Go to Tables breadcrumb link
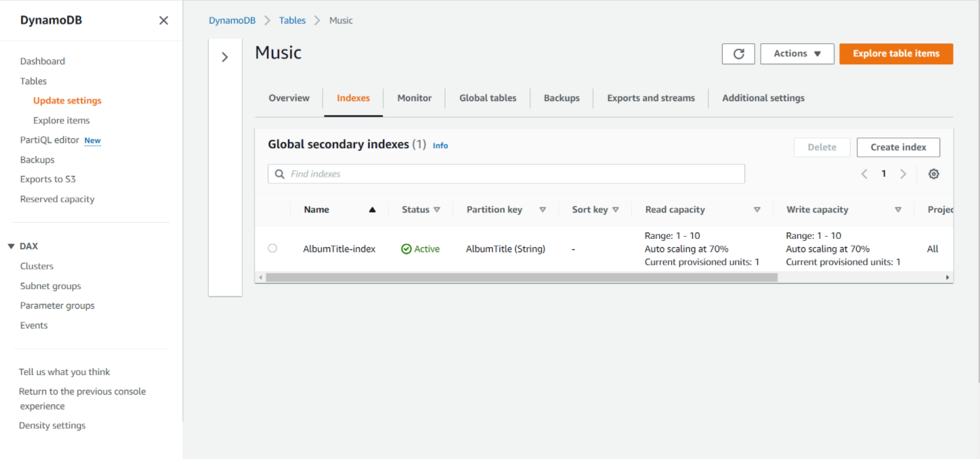 (292, 20)
